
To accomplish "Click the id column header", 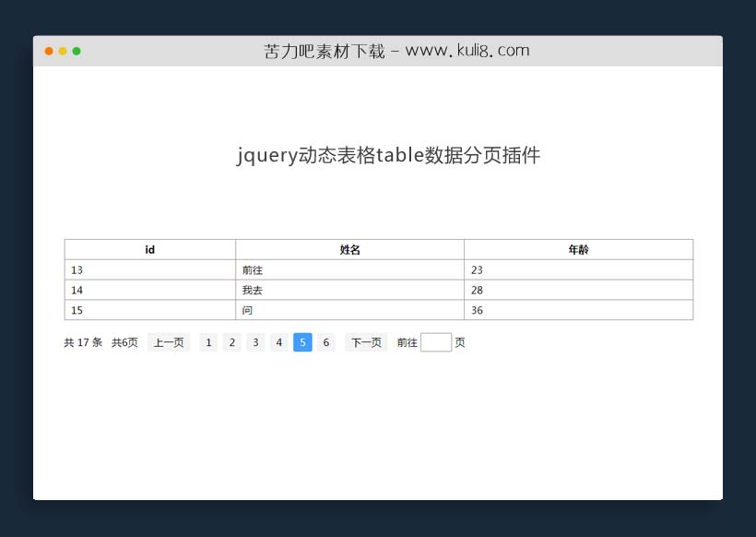I will click(148, 248).
